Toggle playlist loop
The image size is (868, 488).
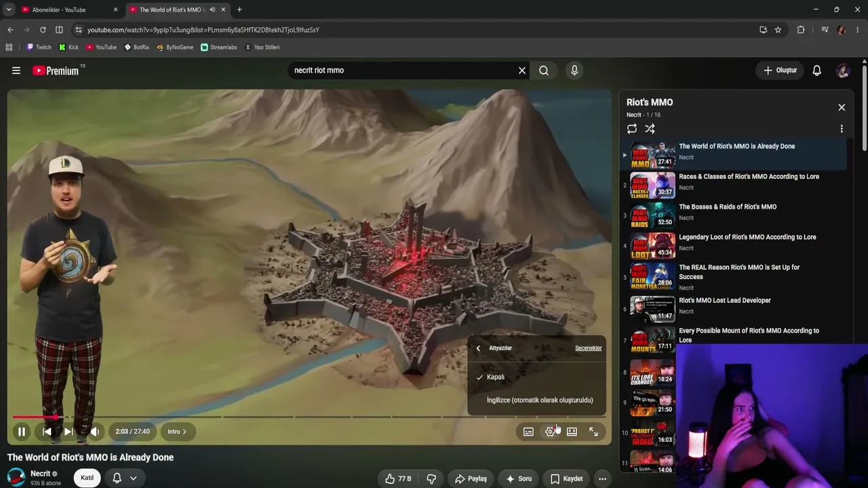tap(632, 129)
